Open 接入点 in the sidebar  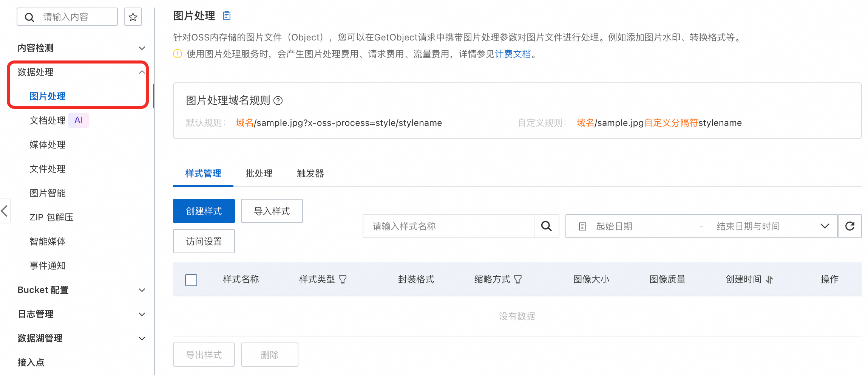(31, 363)
